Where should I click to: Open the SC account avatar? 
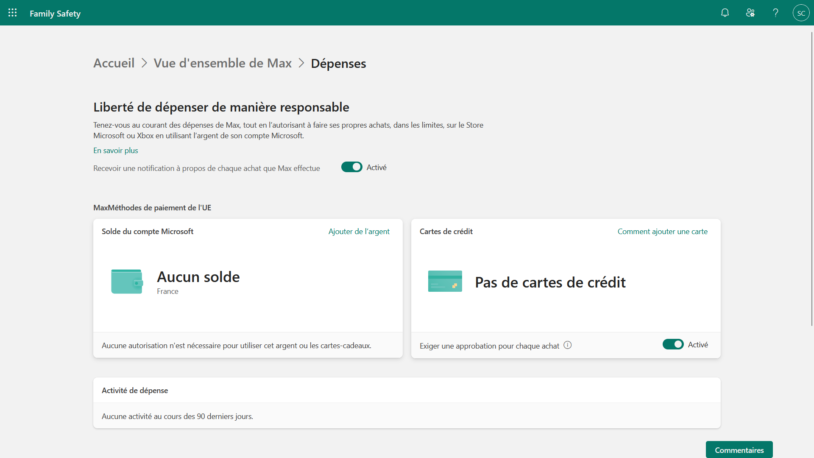(x=801, y=13)
